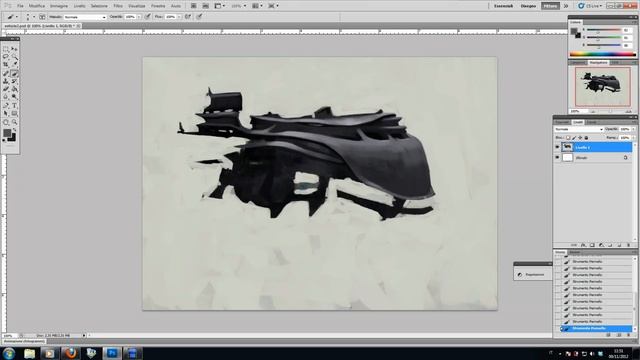Open zoom level dropdown in application bar

238,6
